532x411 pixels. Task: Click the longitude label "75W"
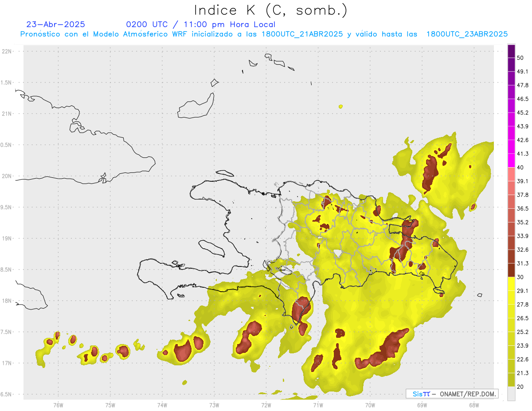[110, 405]
